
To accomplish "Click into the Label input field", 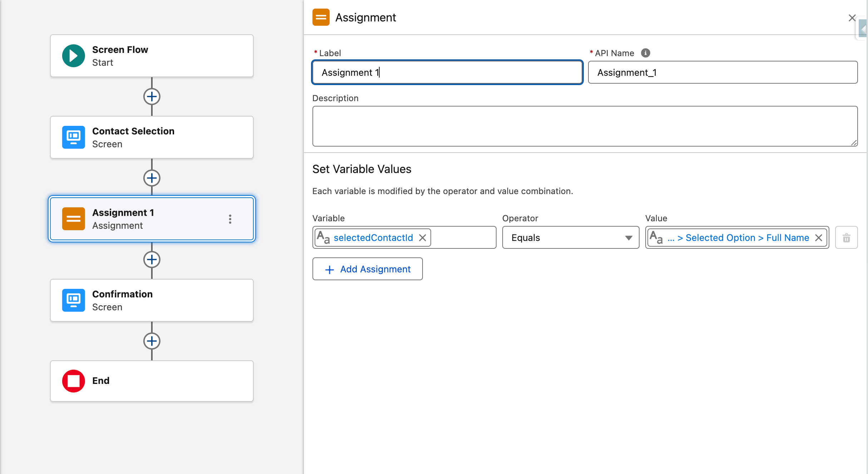I will [x=447, y=73].
